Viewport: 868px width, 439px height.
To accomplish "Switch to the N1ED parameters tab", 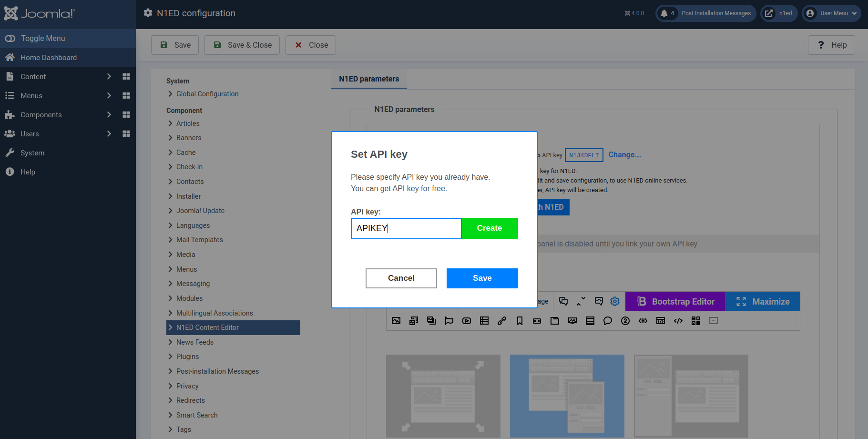I will tap(369, 79).
